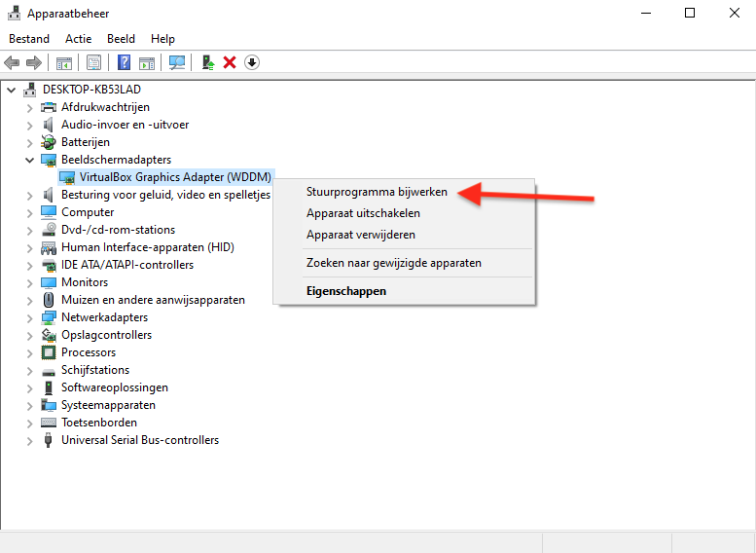The height and width of the screenshot is (553, 756).
Task: Expand the Universal Serial Bus-controllers node
Action: click(29, 440)
